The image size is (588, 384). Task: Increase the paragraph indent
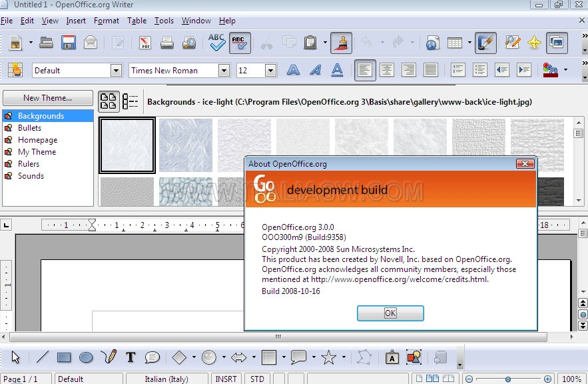pyautogui.click(x=524, y=70)
